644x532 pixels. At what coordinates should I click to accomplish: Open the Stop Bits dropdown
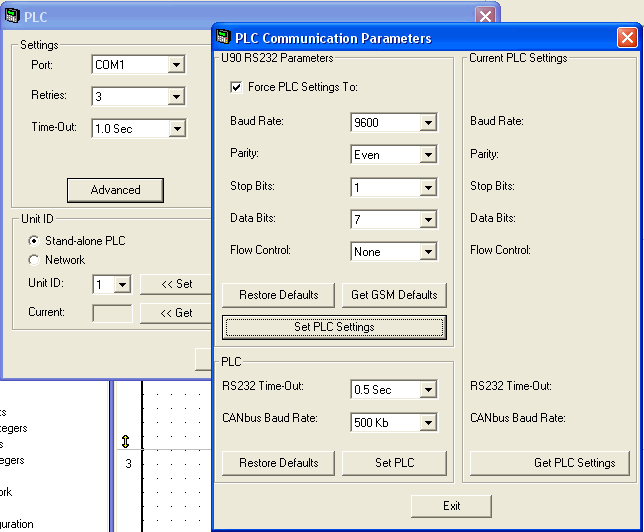pyautogui.click(x=428, y=188)
